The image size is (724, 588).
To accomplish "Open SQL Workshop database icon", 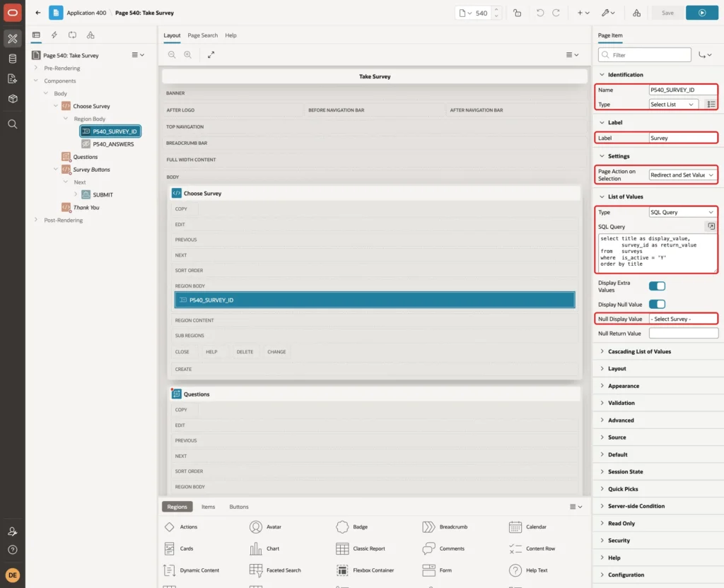I will tap(13, 59).
